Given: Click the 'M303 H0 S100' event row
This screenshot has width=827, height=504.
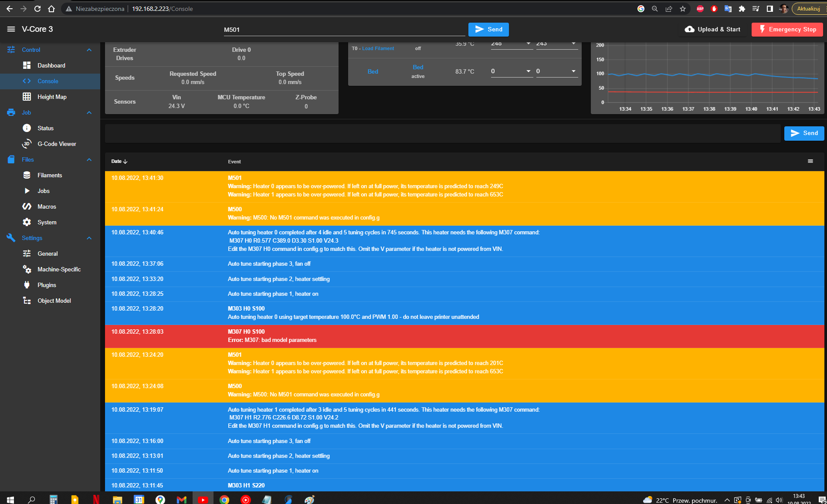Looking at the screenshot, I should click(464, 313).
